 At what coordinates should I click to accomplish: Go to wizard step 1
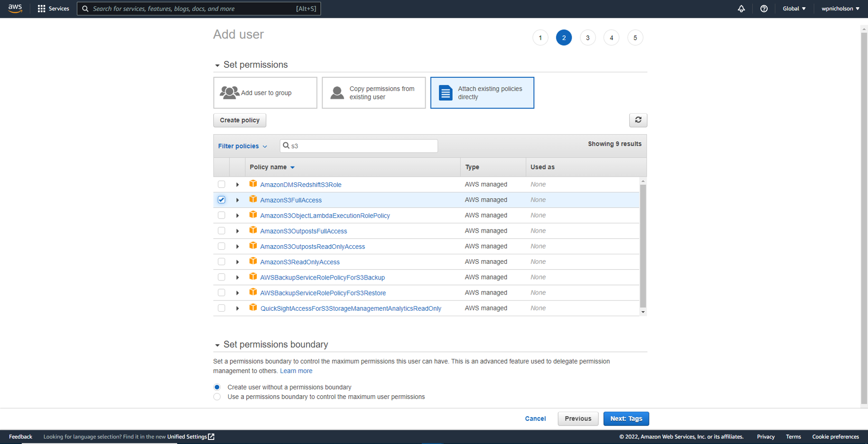[x=540, y=37]
